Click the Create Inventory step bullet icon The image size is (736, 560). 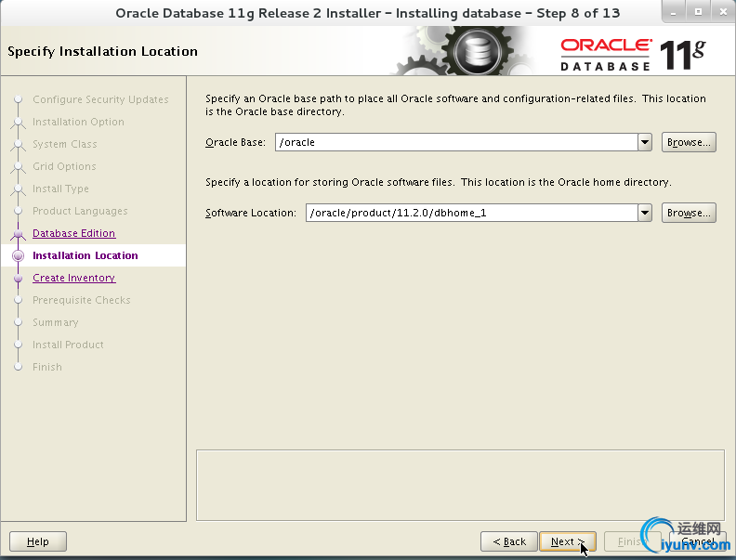click(x=19, y=278)
